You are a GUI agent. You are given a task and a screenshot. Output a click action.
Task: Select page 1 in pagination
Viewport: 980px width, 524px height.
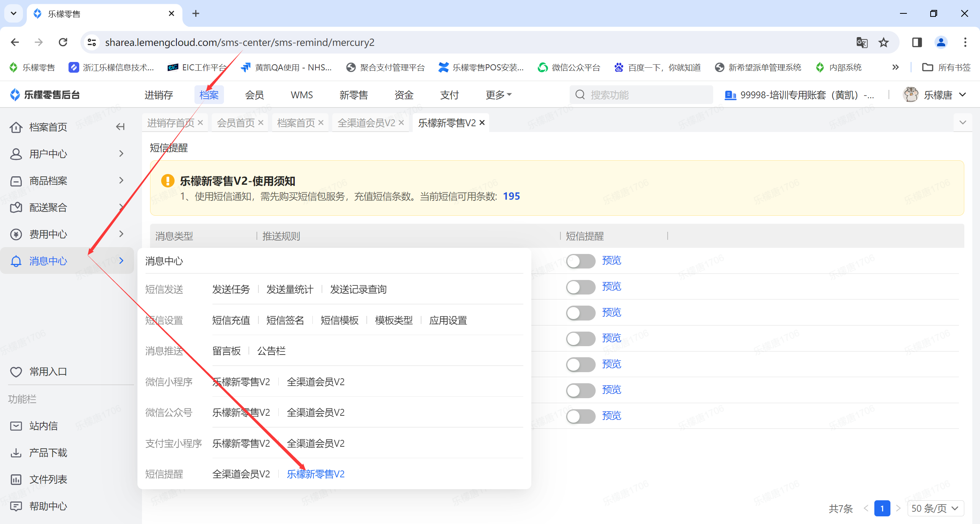pos(882,508)
